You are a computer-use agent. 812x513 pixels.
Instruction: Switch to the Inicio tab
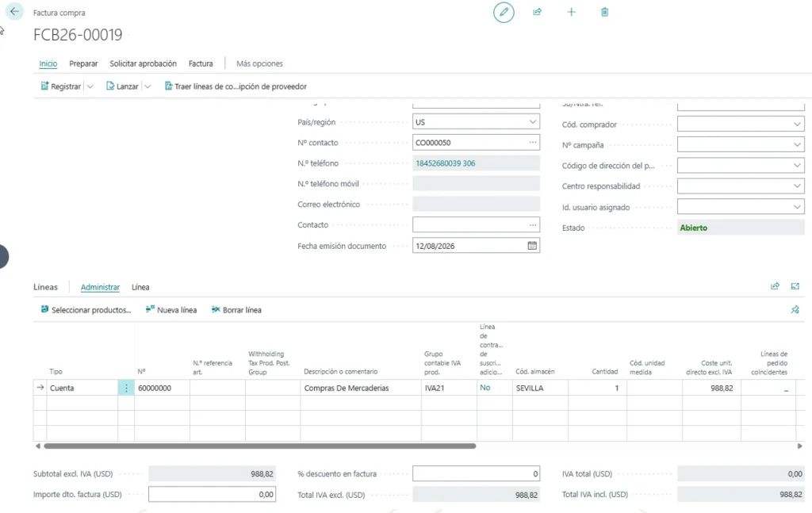(48, 63)
